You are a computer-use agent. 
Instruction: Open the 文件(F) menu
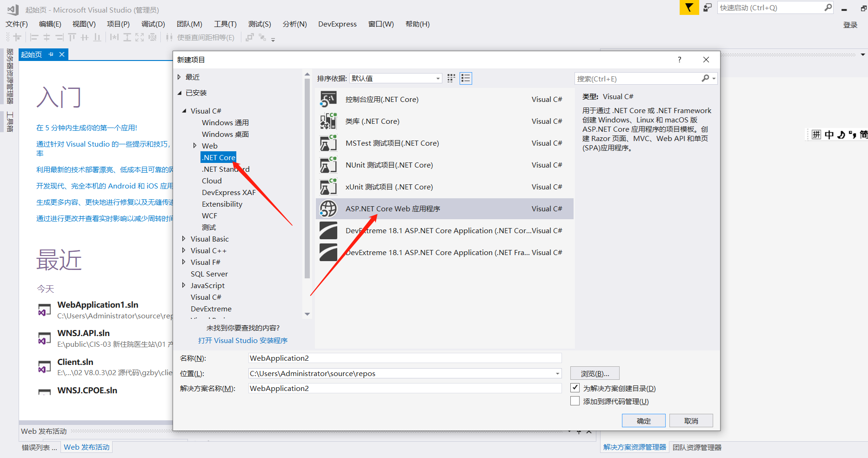coord(17,24)
